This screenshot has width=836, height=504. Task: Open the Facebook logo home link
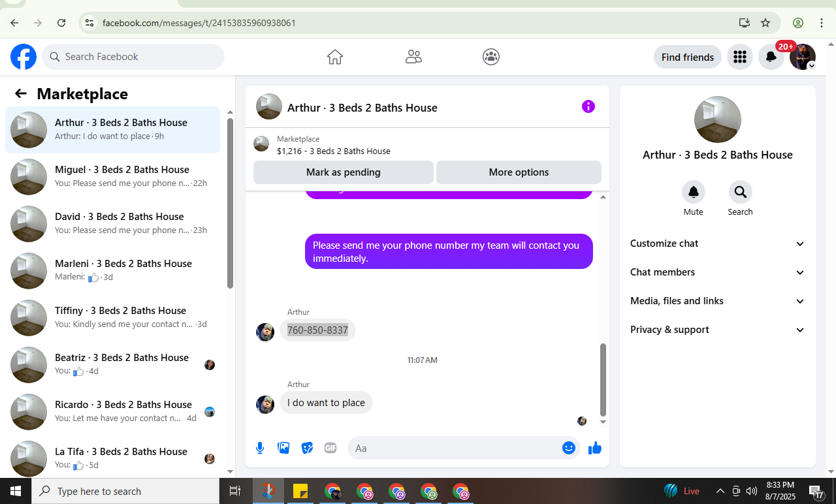(24, 57)
